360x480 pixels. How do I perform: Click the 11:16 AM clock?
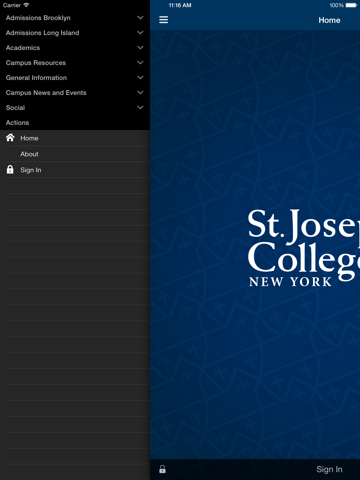coord(180,5)
